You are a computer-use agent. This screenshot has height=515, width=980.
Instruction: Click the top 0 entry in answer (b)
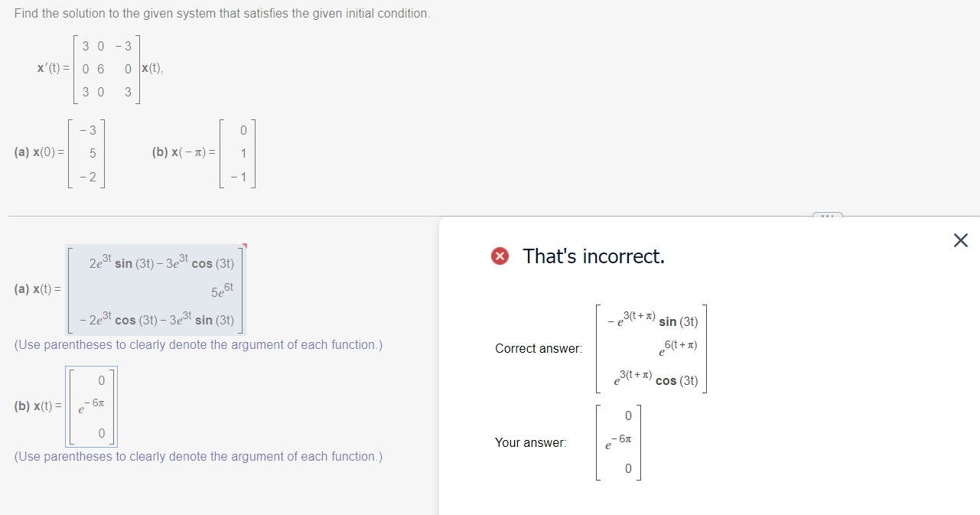[x=101, y=380]
